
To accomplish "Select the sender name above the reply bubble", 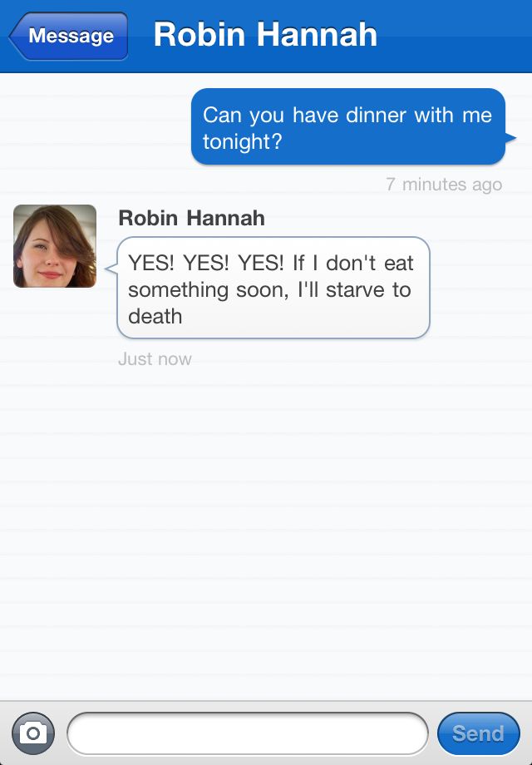I will coord(192,218).
